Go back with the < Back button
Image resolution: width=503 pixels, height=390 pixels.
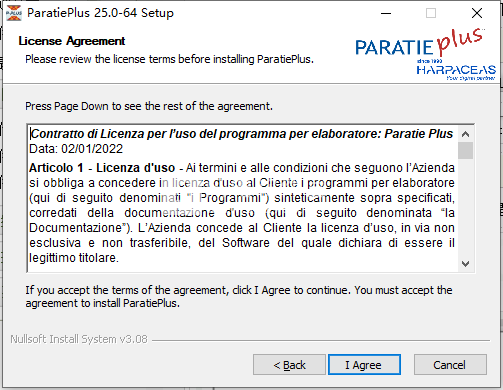[289, 365]
